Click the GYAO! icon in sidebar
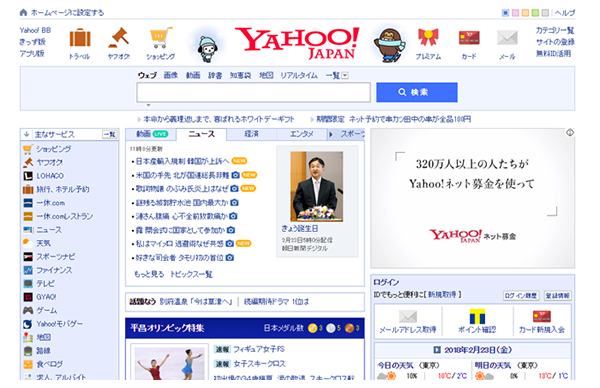The width and height of the screenshot is (600, 388). coord(28,297)
